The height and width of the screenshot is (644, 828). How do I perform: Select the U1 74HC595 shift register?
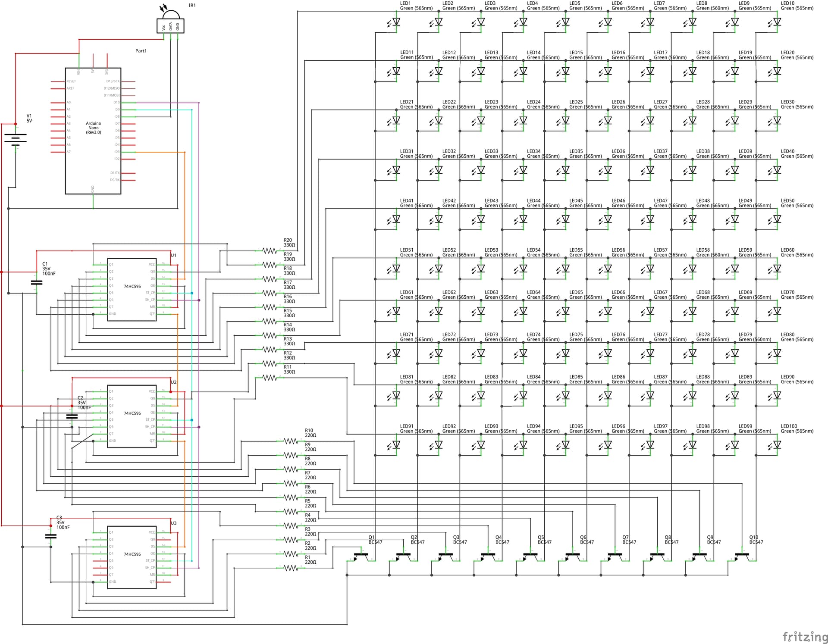point(132,287)
